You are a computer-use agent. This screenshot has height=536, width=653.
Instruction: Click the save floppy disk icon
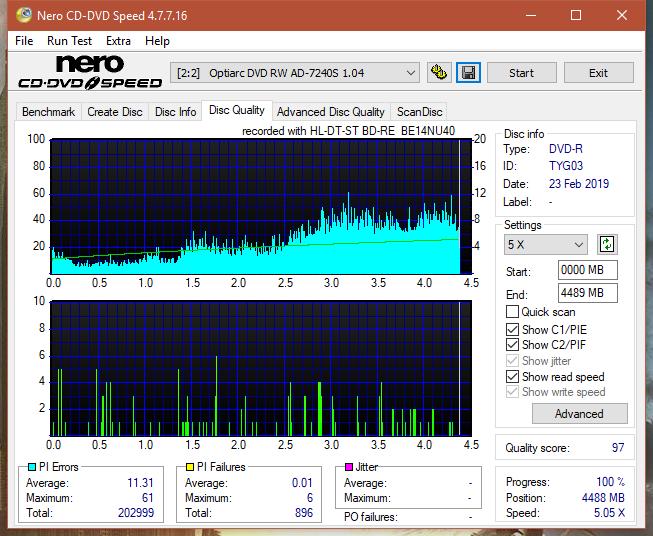pos(469,73)
